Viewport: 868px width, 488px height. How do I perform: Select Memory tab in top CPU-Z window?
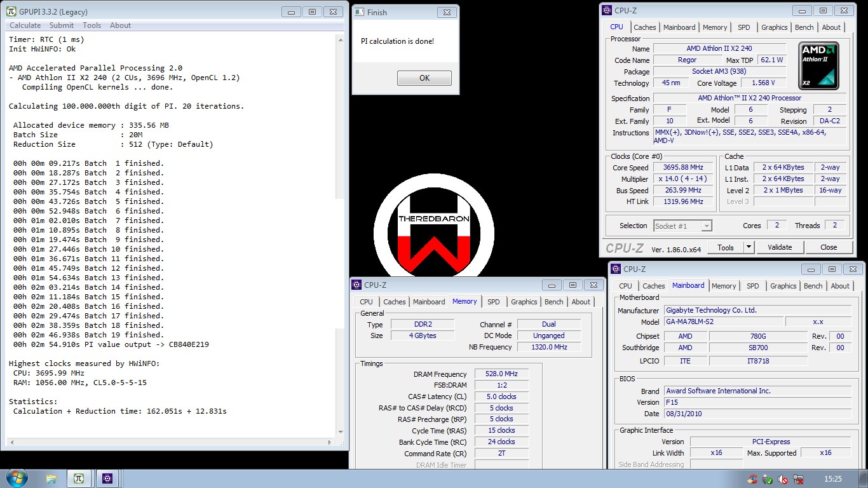(x=715, y=27)
